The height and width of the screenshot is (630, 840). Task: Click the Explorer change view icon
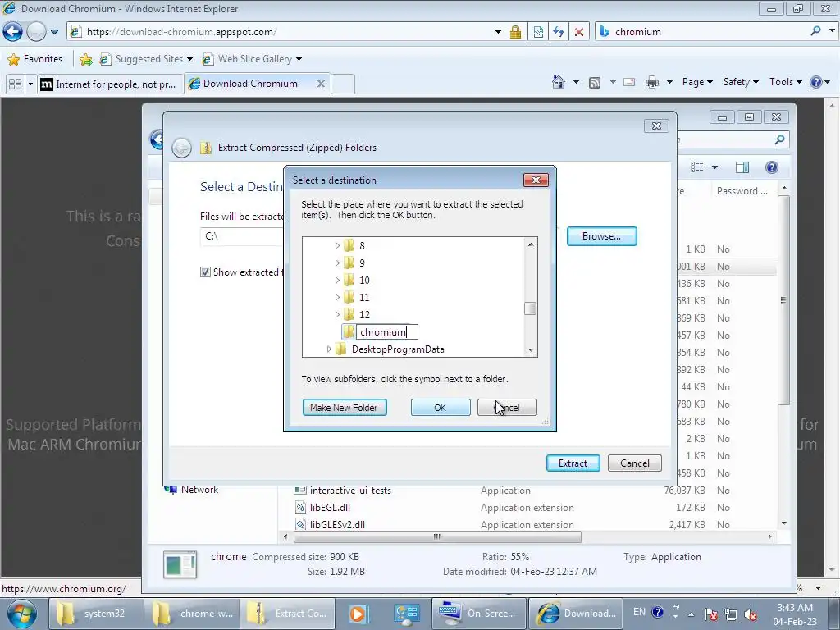pos(697,167)
